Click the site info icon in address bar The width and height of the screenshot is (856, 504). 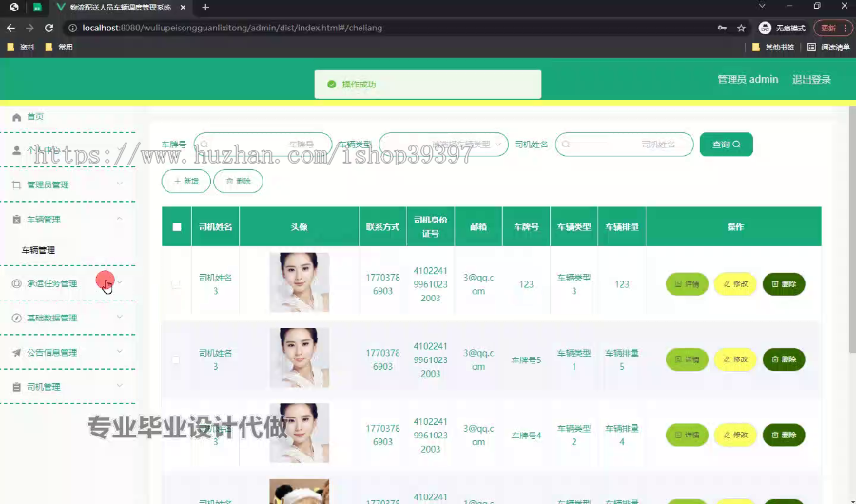click(72, 28)
